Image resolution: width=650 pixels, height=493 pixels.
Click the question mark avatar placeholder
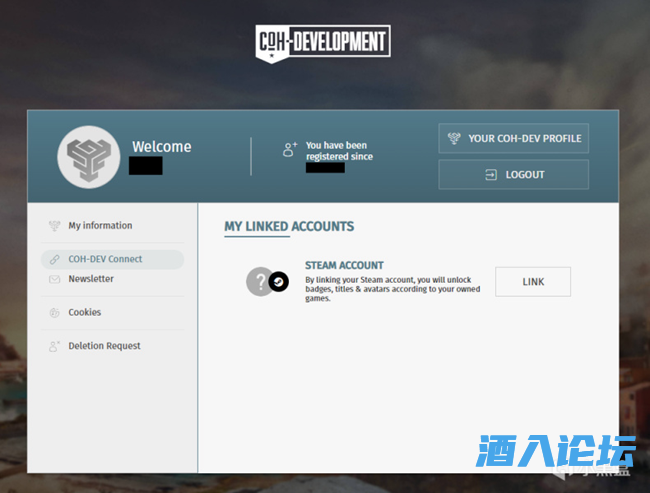[x=260, y=282]
